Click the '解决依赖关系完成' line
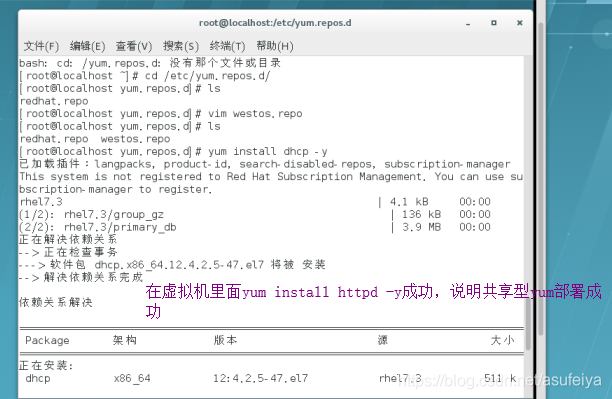The image size is (612, 399). pos(81,277)
